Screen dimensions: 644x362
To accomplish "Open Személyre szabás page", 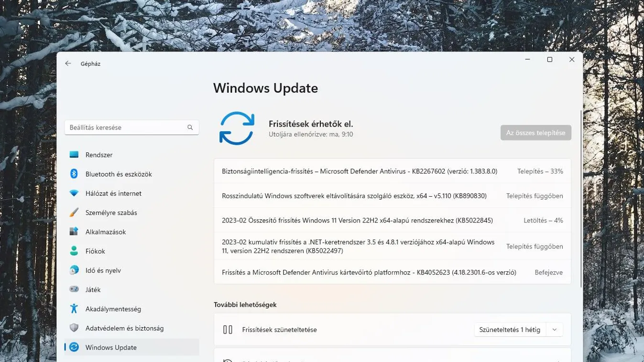I will (x=131, y=213).
